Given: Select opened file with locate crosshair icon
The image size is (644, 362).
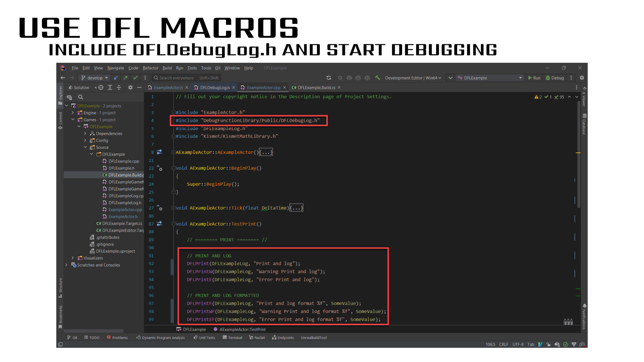Looking at the screenshot, I should click(x=101, y=87).
